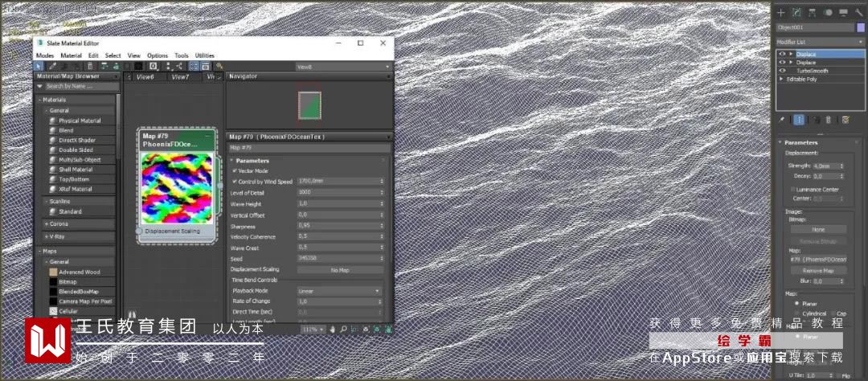Image resolution: width=868 pixels, height=381 pixels.
Task: Open the Display tab in command panel
Action: point(844,12)
